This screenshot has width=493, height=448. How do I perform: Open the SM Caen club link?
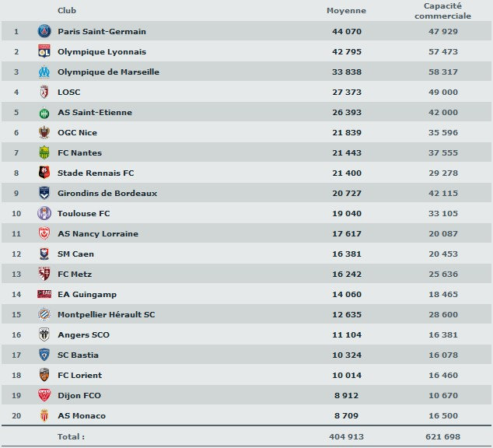pos(75,254)
